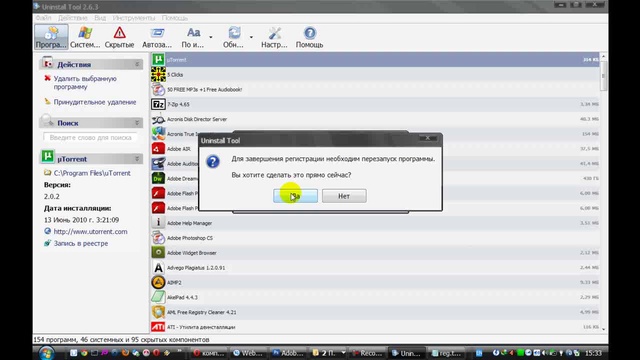Viewport: 640px width, 360px height.
Task: Open the Действие menu
Action: tap(73, 18)
